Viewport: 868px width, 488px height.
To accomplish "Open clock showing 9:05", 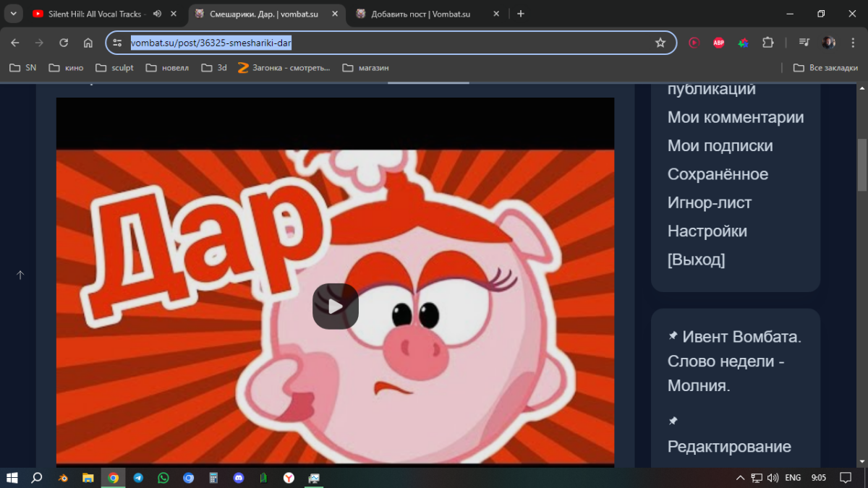I will click(x=819, y=478).
